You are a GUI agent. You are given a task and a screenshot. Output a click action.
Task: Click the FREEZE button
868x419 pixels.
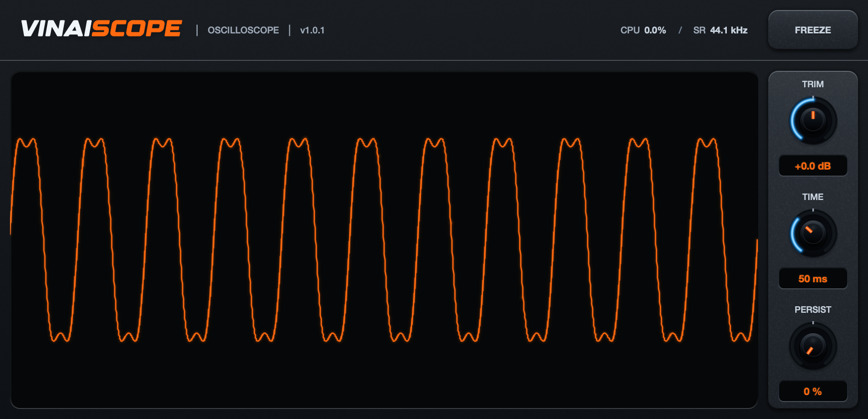tap(813, 30)
